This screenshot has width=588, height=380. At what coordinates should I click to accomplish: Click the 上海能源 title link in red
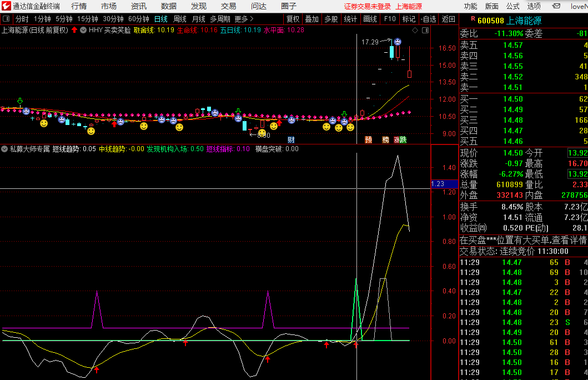pyautogui.click(x=409, y=7)
